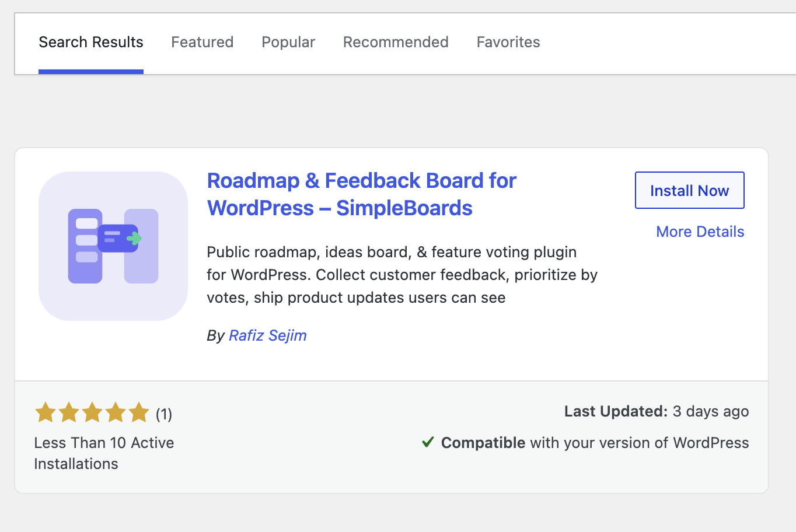Open author Rafiz Sejim's link

(x=268, y=335)
